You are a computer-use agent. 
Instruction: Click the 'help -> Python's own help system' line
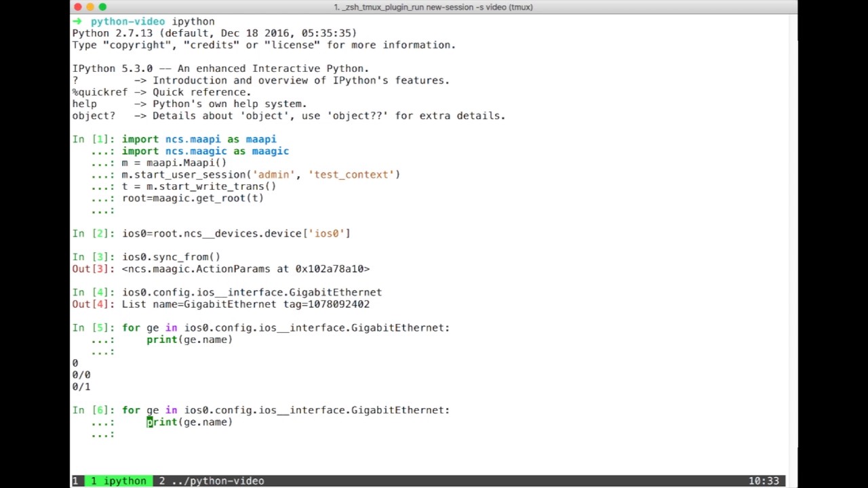(x=189, y=104)
